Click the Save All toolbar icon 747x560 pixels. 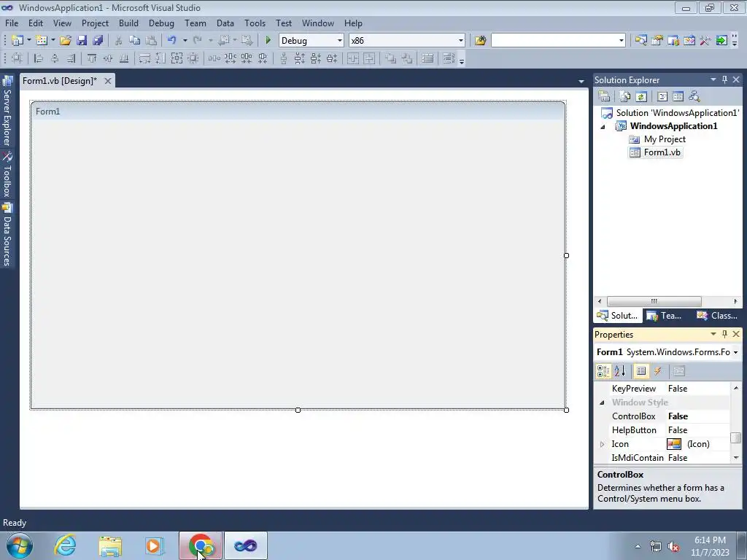(98, 41)
